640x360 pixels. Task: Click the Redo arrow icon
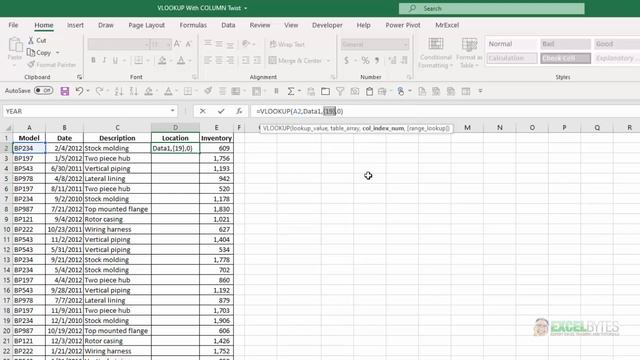click(x=99, y=91)
